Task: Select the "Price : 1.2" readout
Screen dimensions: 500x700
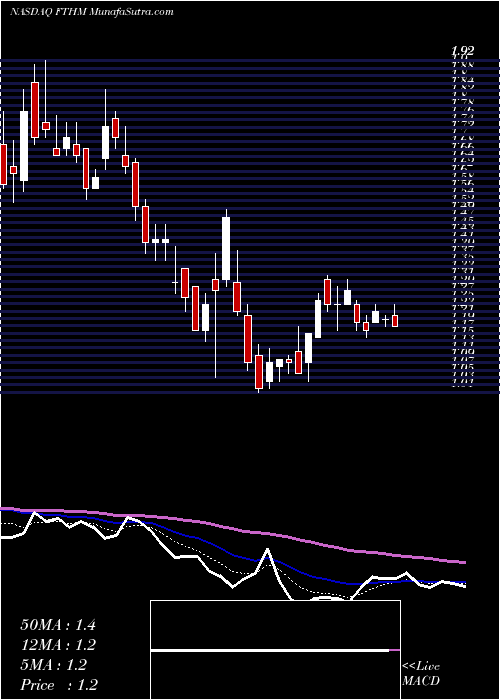Action: [59, 685]
